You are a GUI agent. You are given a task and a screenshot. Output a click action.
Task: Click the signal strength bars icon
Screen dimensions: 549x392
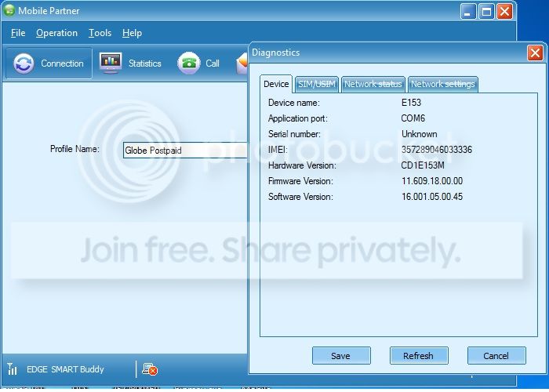click(12, 368)
